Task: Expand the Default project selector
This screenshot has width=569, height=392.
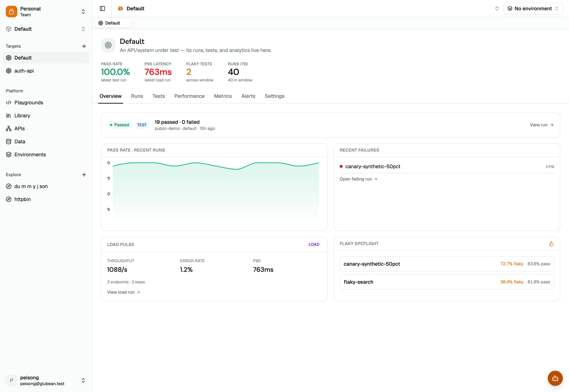Action: (46, 29)
